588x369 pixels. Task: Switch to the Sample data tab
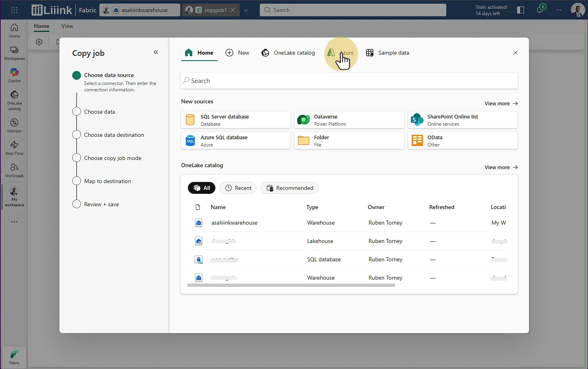click(x=388, y=53)
